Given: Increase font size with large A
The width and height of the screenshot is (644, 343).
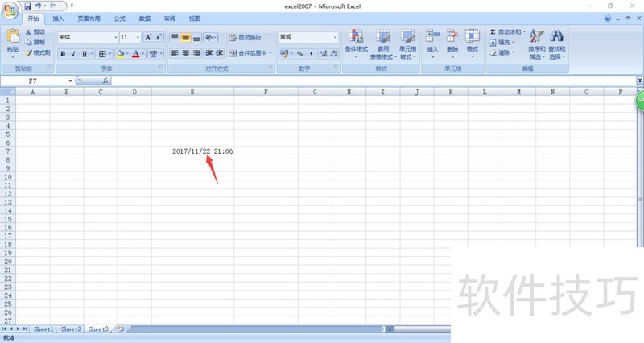Looking at the screenshot, I should click(148, 37).
